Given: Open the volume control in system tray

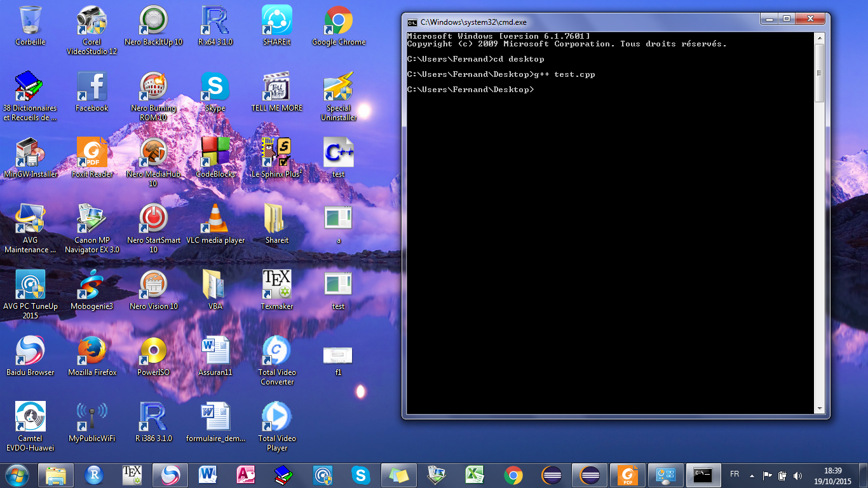Looking at the screenshot, I should pos(798,475).
